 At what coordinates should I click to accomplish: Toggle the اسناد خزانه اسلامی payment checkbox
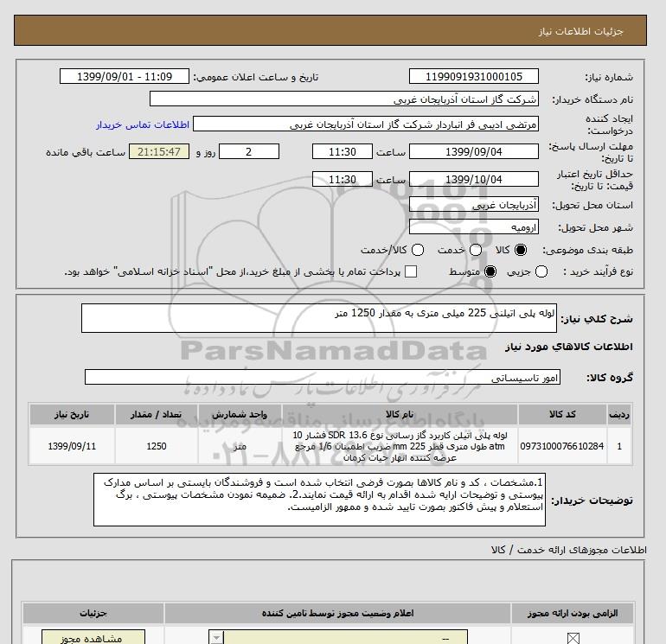click(411, 271)
